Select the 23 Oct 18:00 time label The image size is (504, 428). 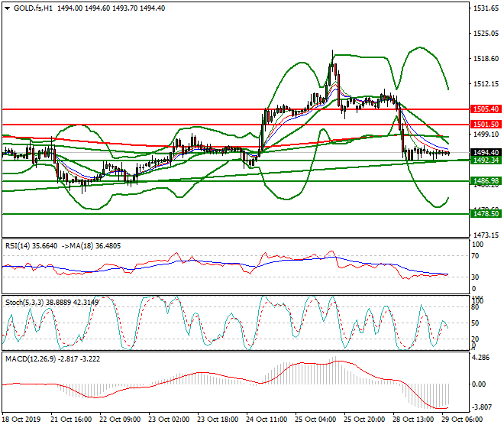click(218, 420)
